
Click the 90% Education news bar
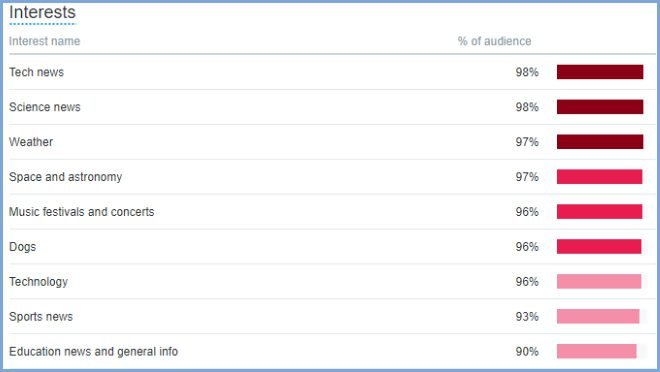596,351
